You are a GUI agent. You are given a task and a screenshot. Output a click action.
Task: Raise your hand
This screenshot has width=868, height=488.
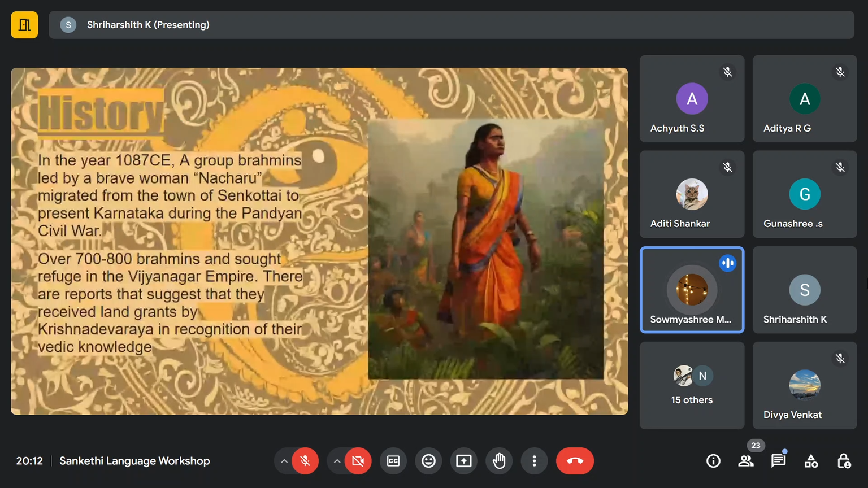499,461
